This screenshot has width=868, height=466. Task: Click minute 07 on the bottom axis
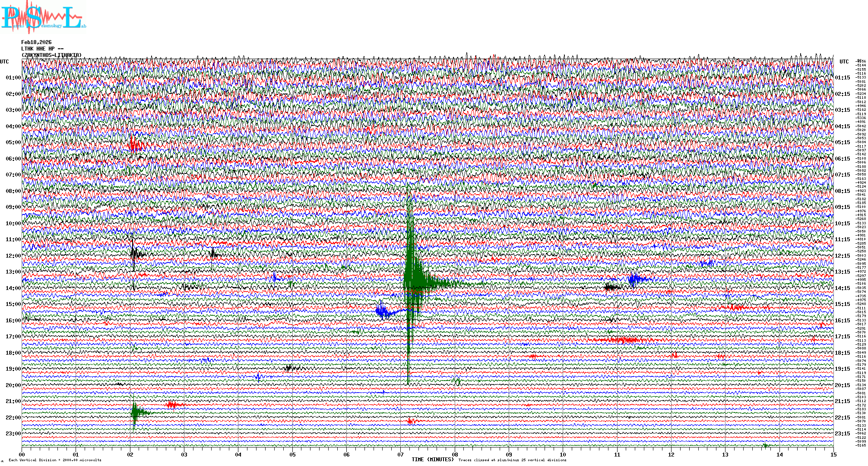coord(401,454)
